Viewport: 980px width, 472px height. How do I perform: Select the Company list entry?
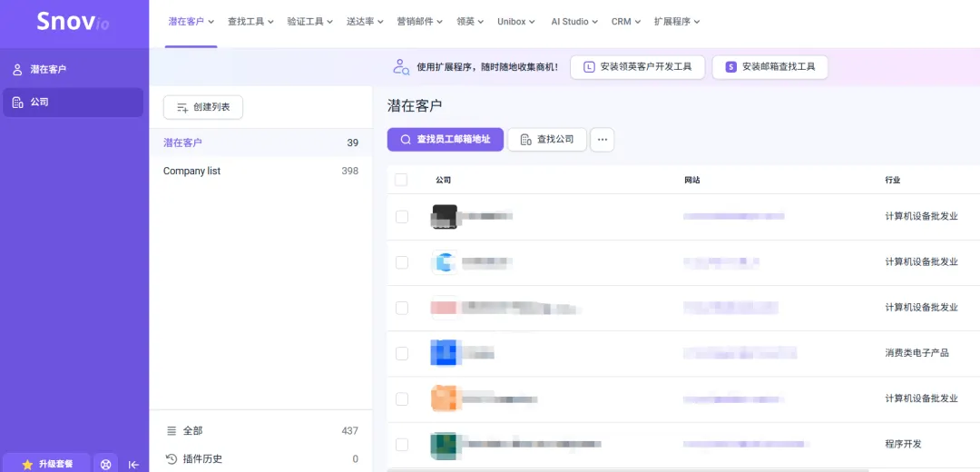tap(260, 171)
